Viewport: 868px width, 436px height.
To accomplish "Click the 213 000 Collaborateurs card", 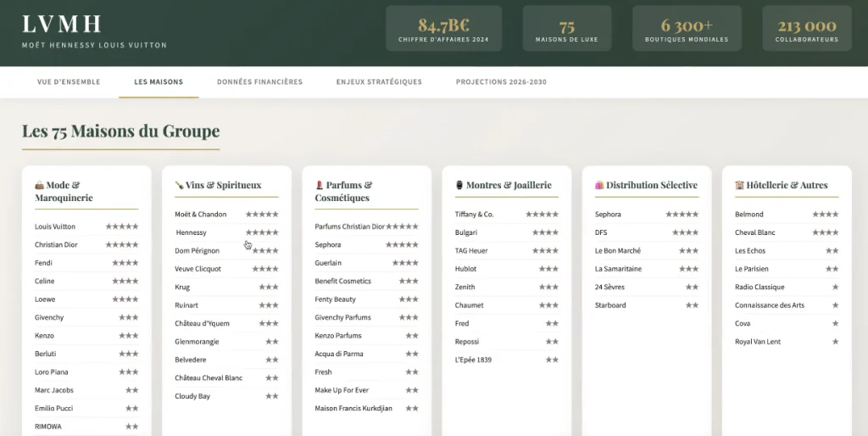I will point(807,28).
